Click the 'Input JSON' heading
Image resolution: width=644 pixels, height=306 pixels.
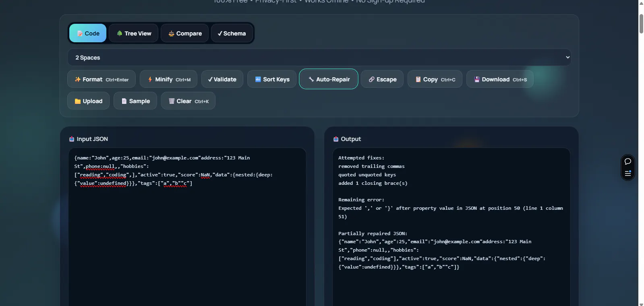[x=92, y=139]
